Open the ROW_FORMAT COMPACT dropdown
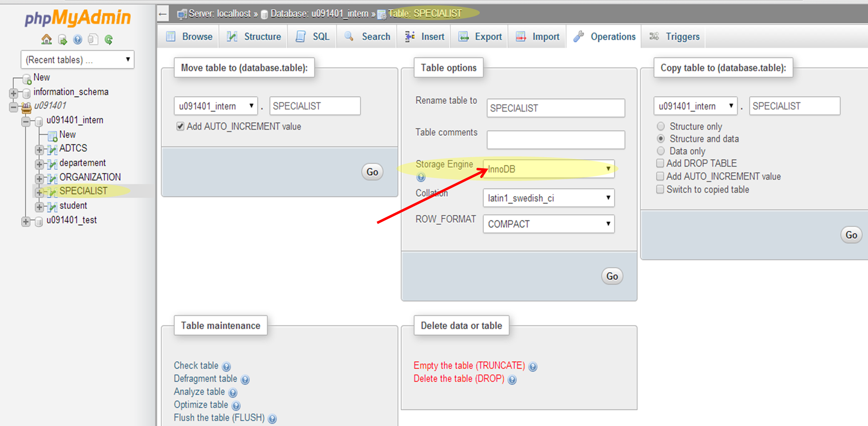The image size is (868, 426). pos(549,224)
